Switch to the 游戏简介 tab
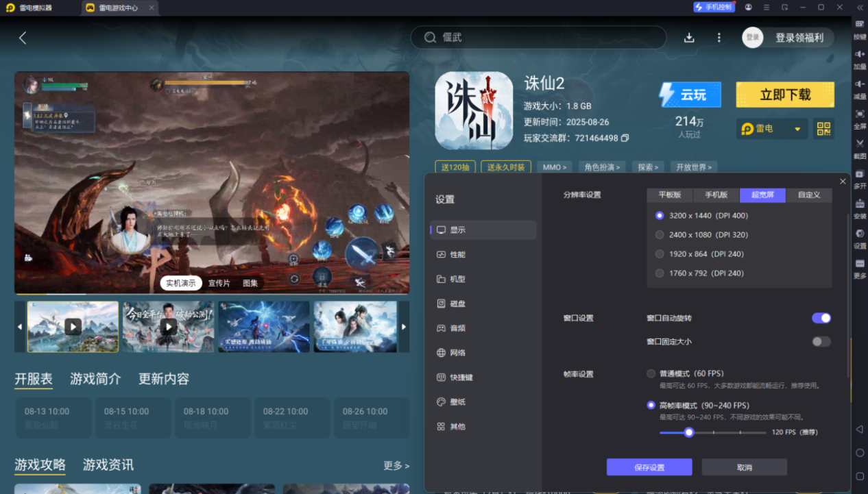 coord(95,379)
